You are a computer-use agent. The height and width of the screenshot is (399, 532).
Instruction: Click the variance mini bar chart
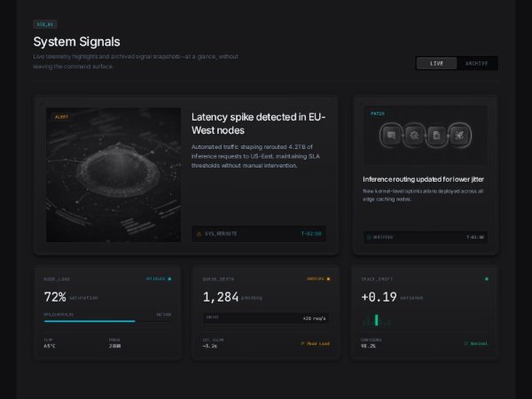tap(376, 319)
